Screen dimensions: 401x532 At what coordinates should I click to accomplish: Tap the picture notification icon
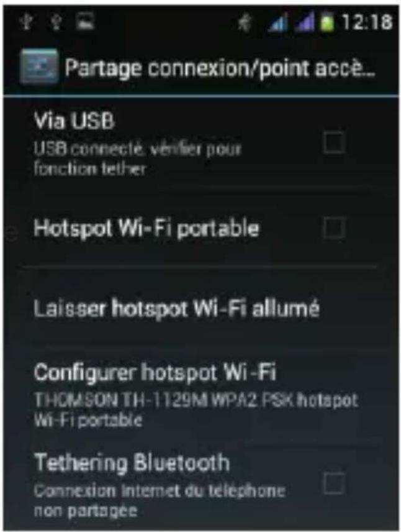pyautogui.click(x=85, y=22)
